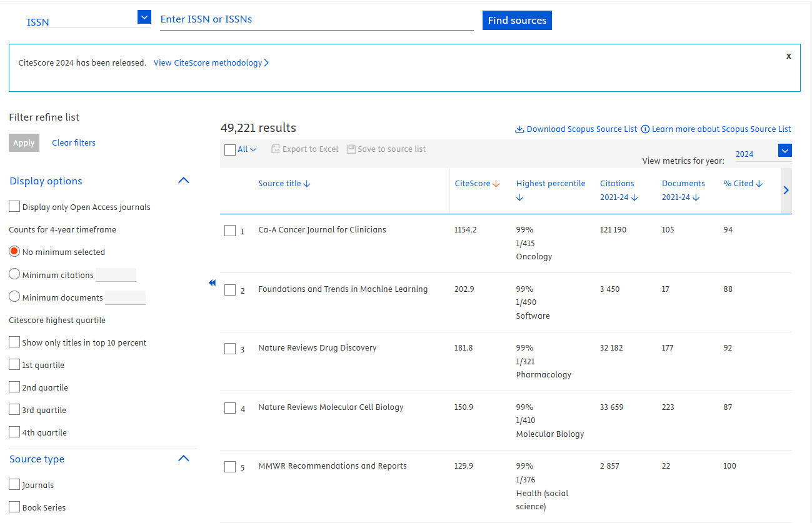Open the ISSN search type dropdown
The height and width of the screenshot is (523, 812).
(x=144, y=17)
